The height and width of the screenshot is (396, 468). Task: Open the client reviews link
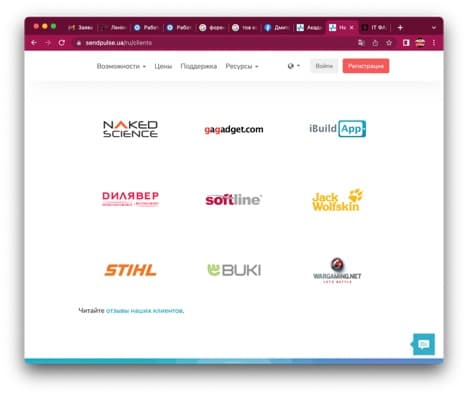(x=144, y=311)
